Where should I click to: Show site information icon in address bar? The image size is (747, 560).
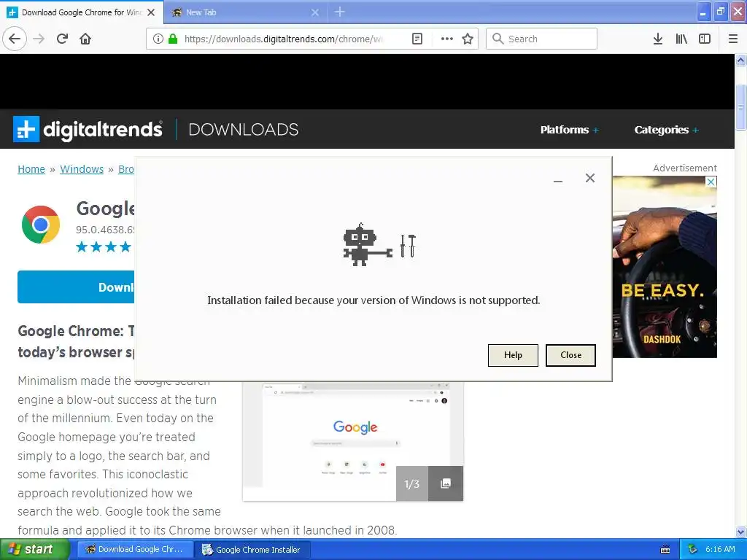point(158,39)
